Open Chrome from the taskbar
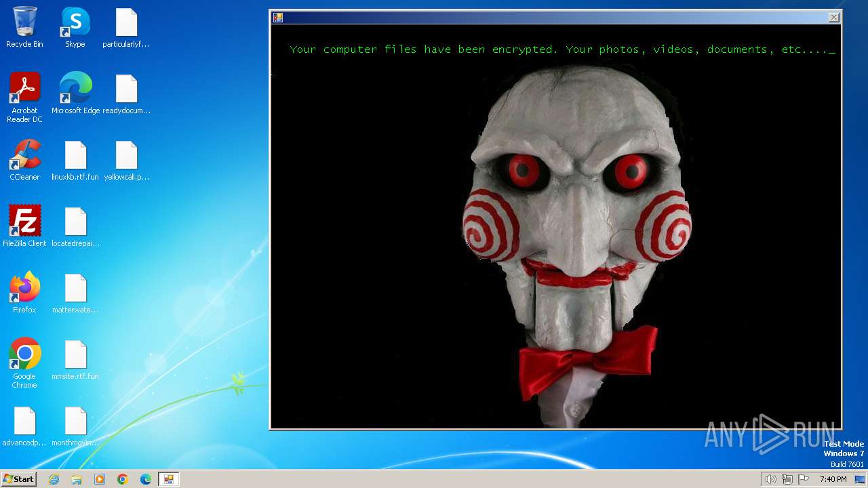868x488 pixels. point(123,479)
